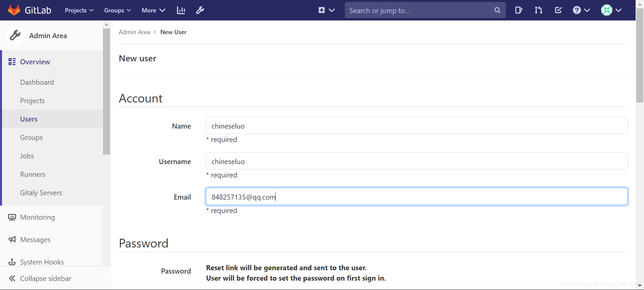Open the plus create-new dropdown

point(326,10)
